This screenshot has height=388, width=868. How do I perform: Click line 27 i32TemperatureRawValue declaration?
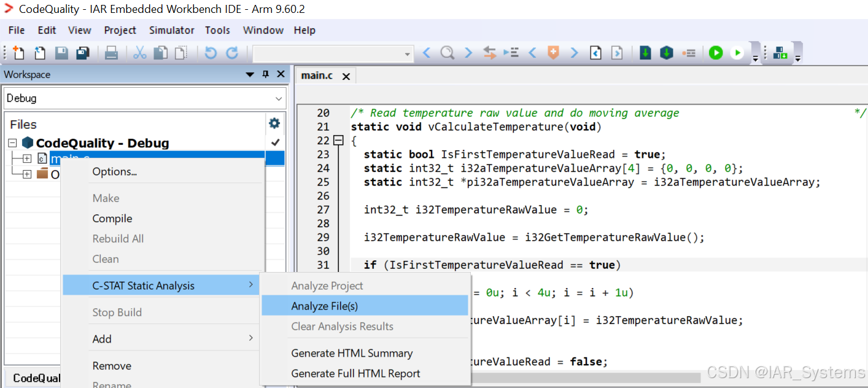point(476,210)
